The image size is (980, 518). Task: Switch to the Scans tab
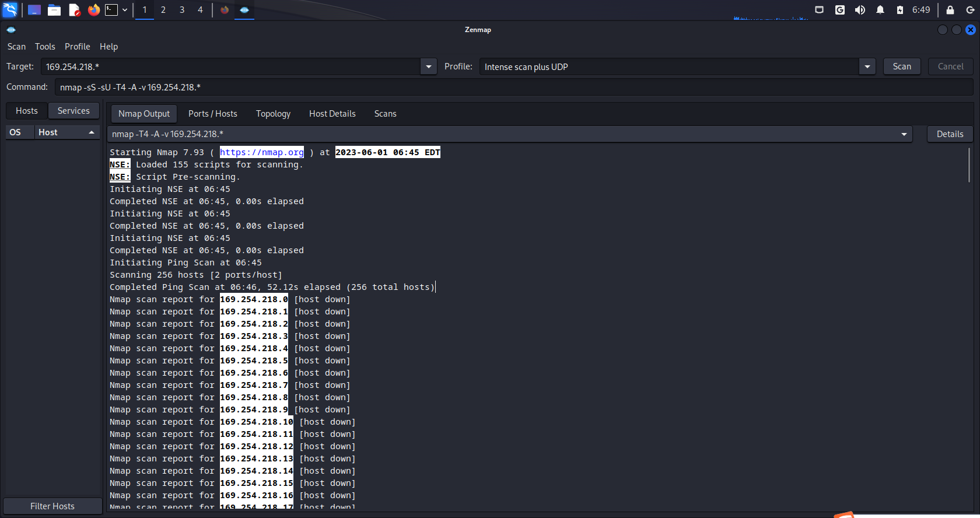click(x=386, y=114)
